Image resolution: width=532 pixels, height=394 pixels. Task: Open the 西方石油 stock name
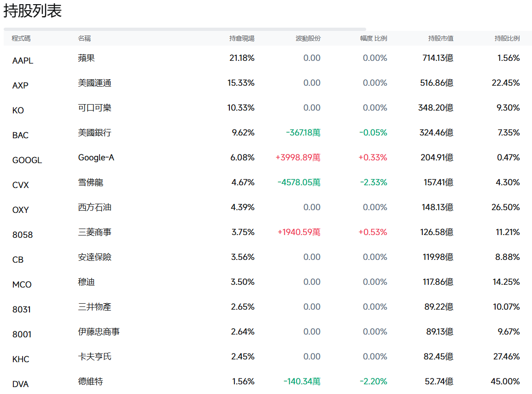coord(95,207)
